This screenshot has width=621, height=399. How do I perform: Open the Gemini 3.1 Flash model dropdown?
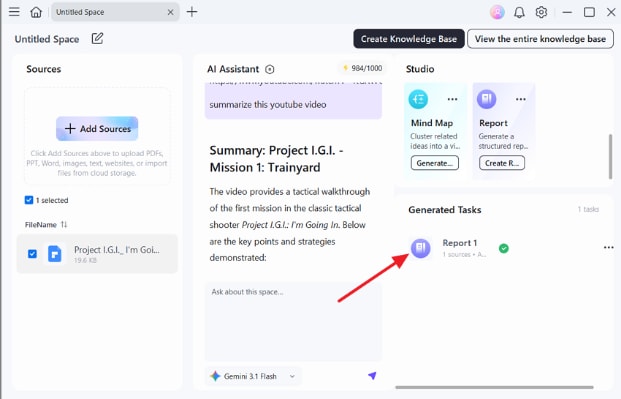point(253,376)
